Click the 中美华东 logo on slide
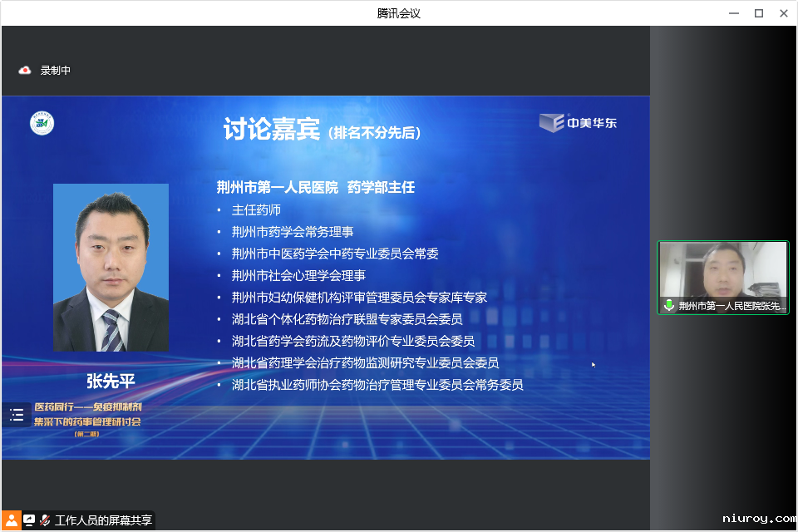 point(578,123)
